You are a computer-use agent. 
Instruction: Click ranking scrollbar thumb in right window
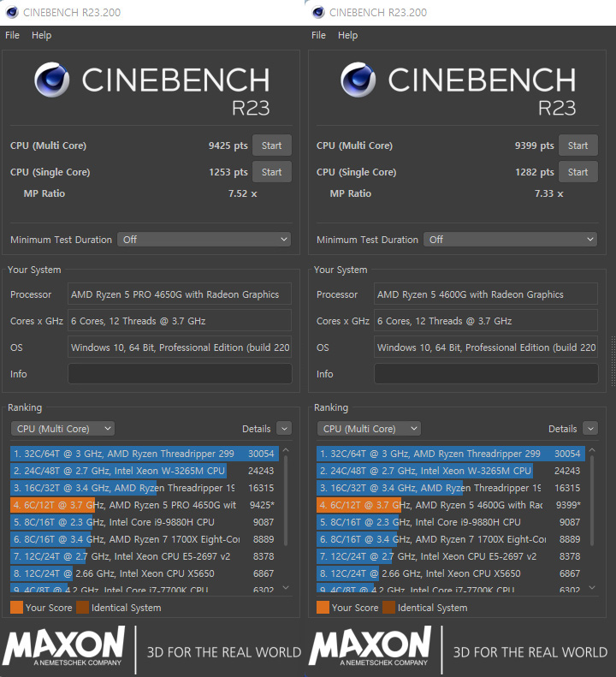click(x=592, y=501)
